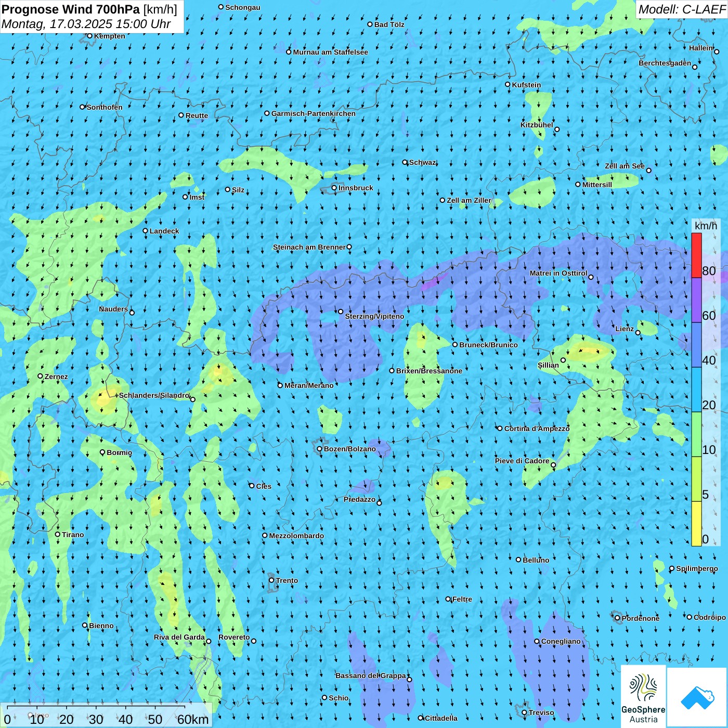Select the yellow 0 km/h legend segment

coord(696,524)
